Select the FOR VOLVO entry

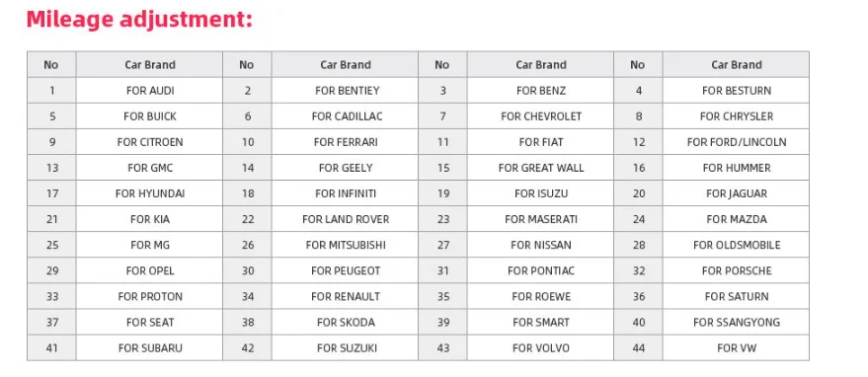click(x=540, y=348)
